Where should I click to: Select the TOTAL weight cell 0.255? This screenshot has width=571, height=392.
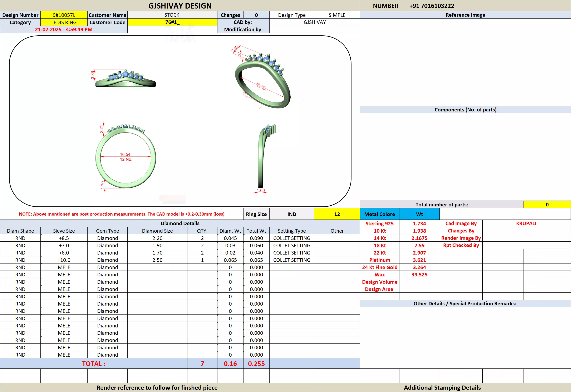point(256,364)
